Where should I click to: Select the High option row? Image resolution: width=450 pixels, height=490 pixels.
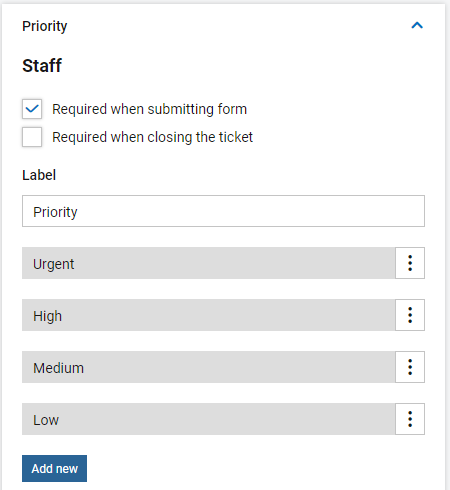(209, 315)
